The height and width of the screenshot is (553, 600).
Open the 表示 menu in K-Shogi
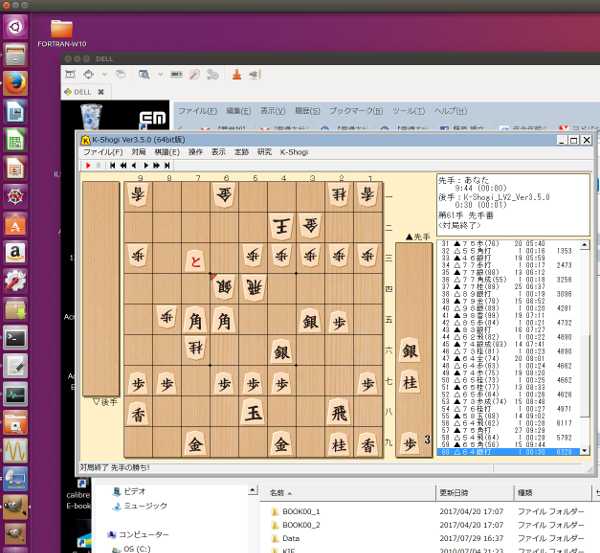[218, 152]
